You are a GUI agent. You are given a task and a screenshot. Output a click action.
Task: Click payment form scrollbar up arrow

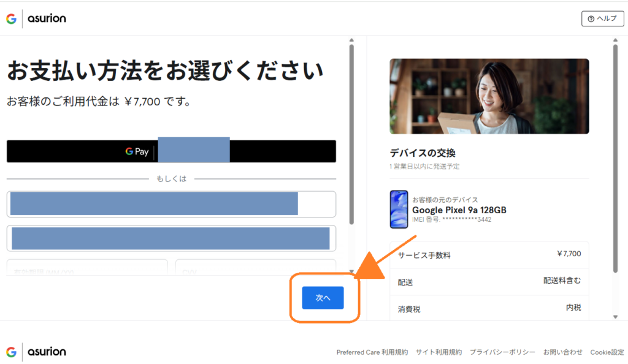point(351,41)
